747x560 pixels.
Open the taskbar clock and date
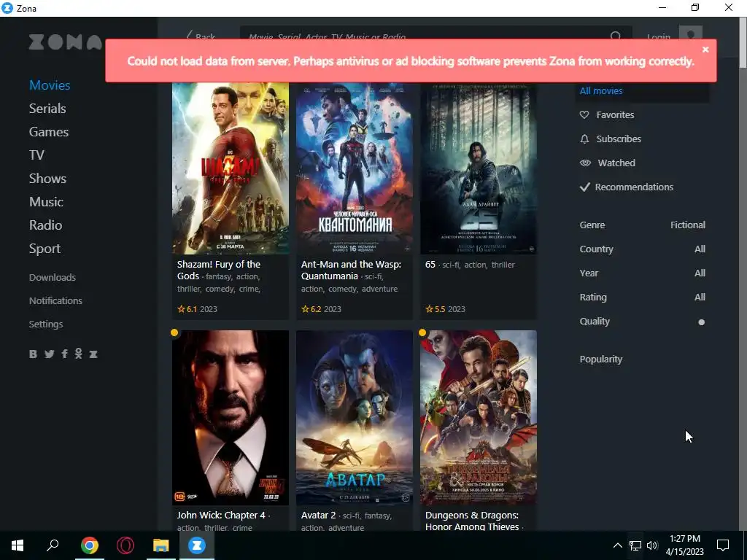click(684, 545)
